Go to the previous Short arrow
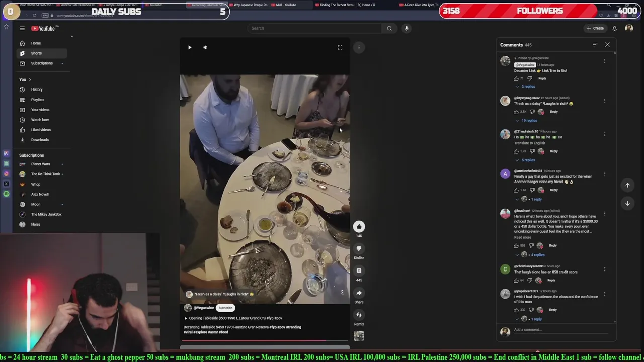The width and height of the screenshot is (644, 362). 627,185
